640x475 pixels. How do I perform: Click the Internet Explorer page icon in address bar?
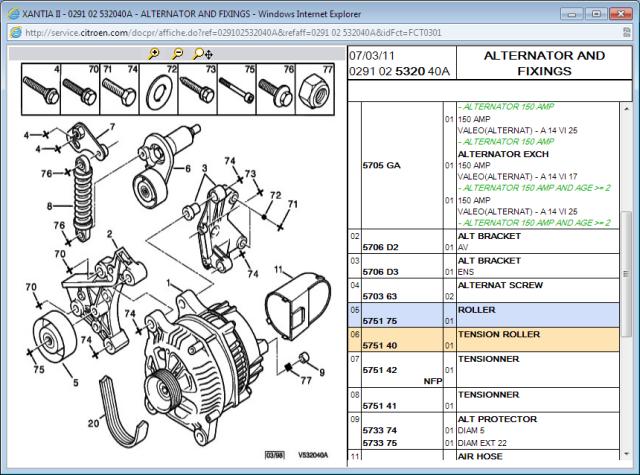[16, 32]
